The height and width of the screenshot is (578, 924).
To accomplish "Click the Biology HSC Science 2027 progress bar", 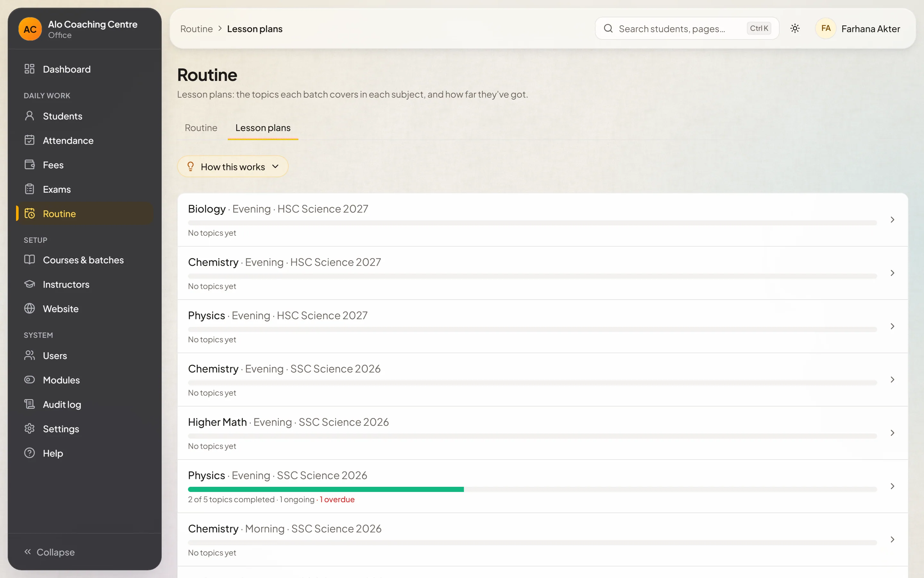I will point(532,223).
